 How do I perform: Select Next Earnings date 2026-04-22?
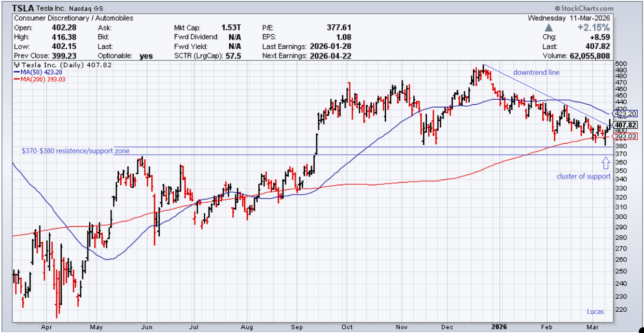point(330,55)
